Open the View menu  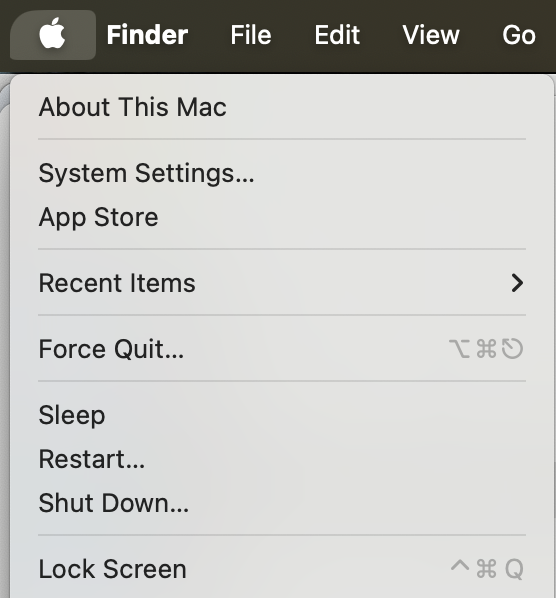(x=431, y=35)
